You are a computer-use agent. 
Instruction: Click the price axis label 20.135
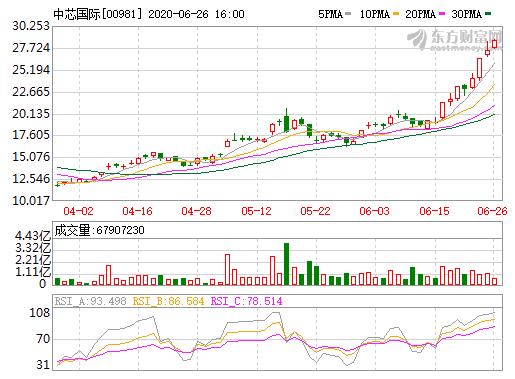pyautogui.click(x=31, y=114)
